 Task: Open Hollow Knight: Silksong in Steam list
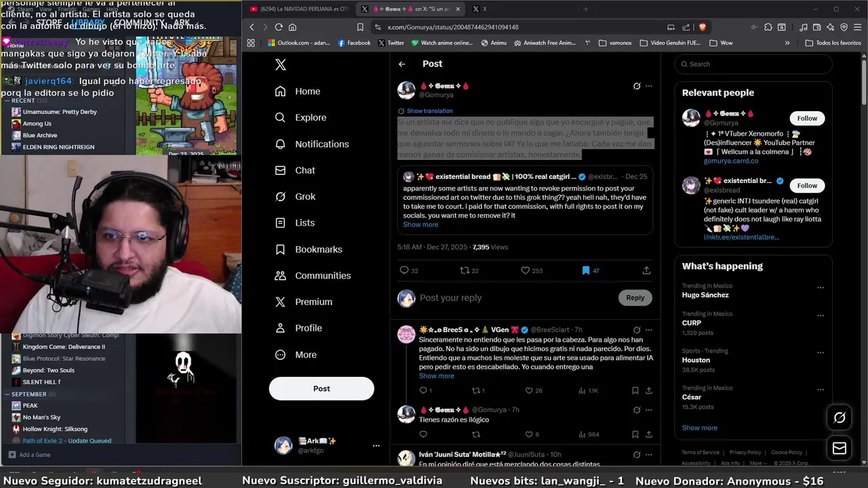(55, 429)
